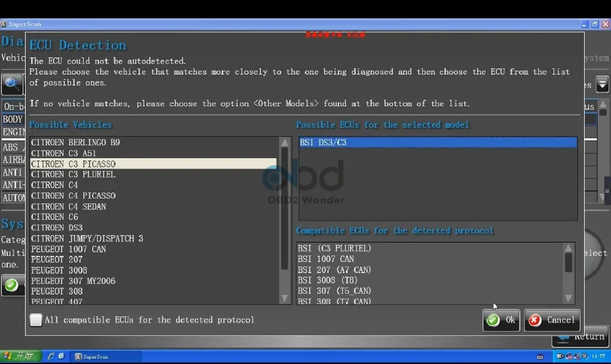Viewport: 611px width, 364px height.
Task: Click compatible ECUs scroll up arrow
Action: 568,248
